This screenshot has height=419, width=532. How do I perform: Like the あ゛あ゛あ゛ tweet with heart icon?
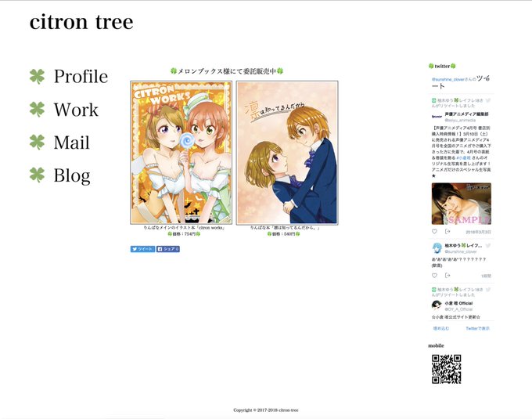click(434, 276)
